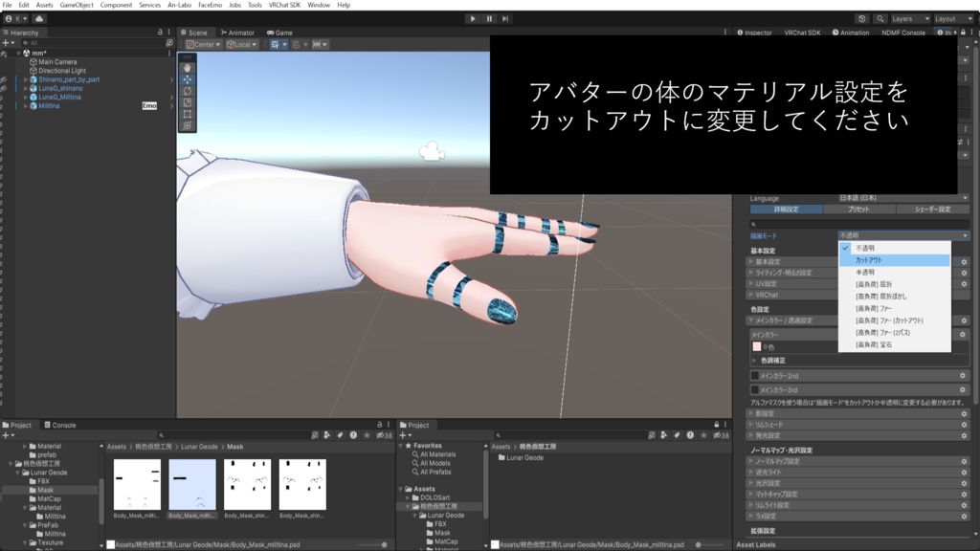The width and height of the screenshot is (980, 551).
Task: Open Hierarchy panel options menu
Action: (x=168, y=32)
